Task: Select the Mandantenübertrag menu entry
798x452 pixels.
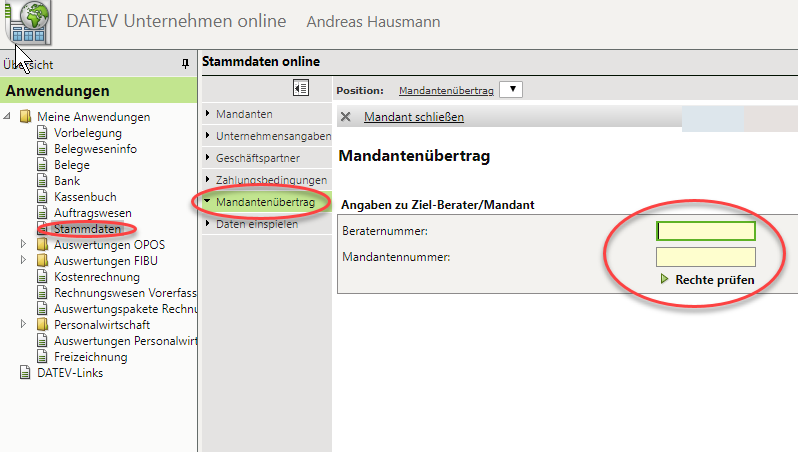Action: tap(265, 202)
